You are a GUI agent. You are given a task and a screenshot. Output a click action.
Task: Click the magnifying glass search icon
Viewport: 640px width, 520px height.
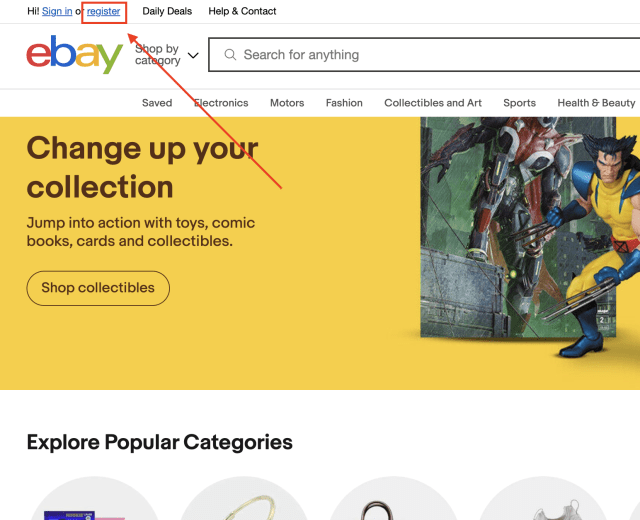230,55
